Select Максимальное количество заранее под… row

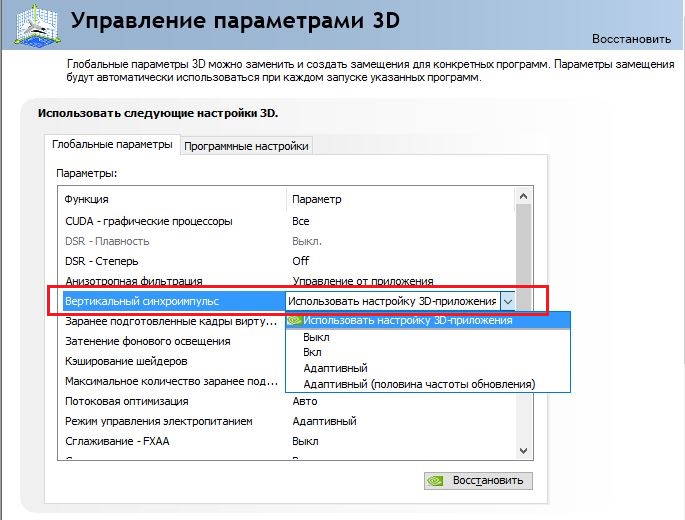coord(172,381)
